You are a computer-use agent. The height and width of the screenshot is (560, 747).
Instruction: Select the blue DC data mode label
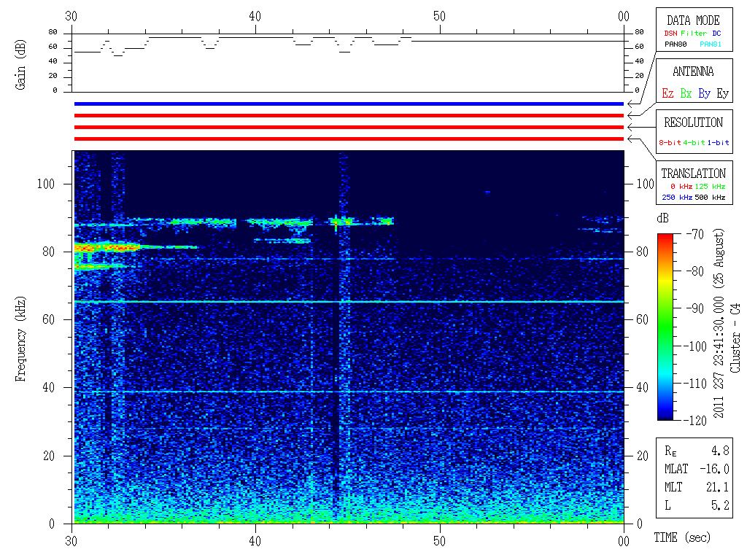pyautogui.click(x=716, y=34)
